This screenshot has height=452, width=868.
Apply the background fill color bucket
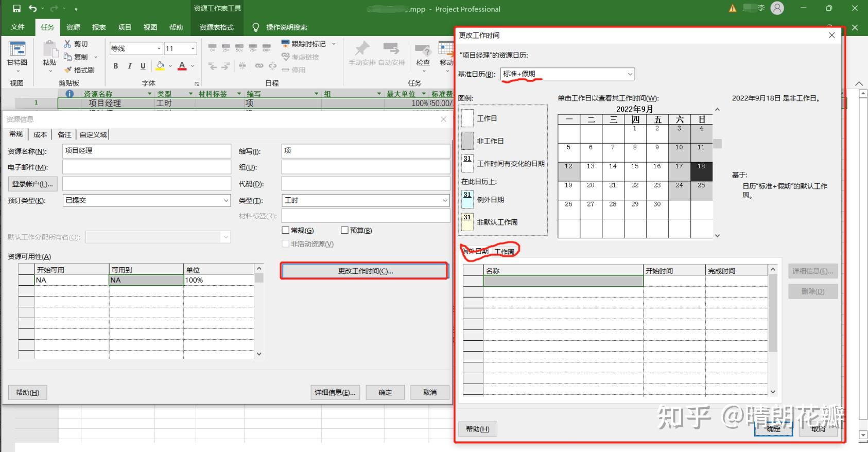pyautogui.click(x=160, y=66)
